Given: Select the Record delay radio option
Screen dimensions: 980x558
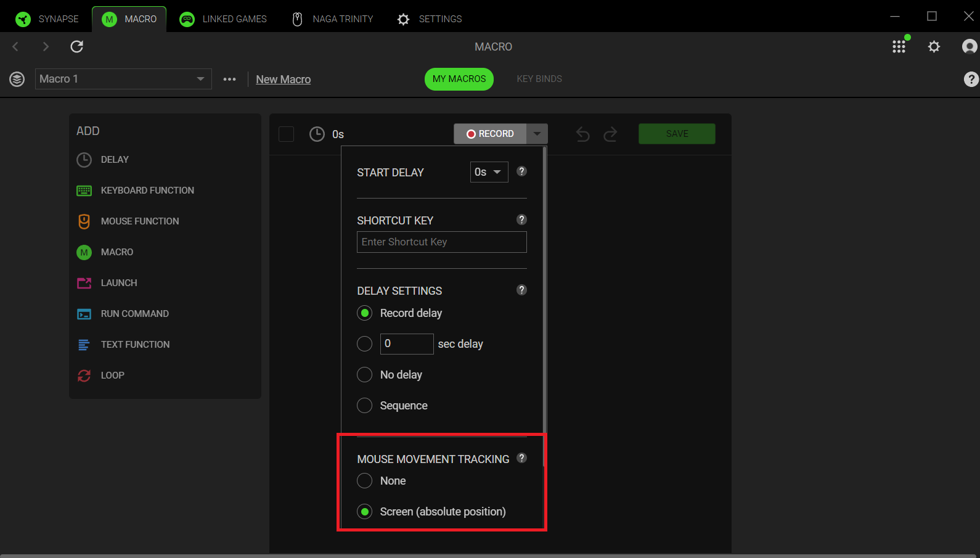Looking at the screenshot, I should pos(365,313).
